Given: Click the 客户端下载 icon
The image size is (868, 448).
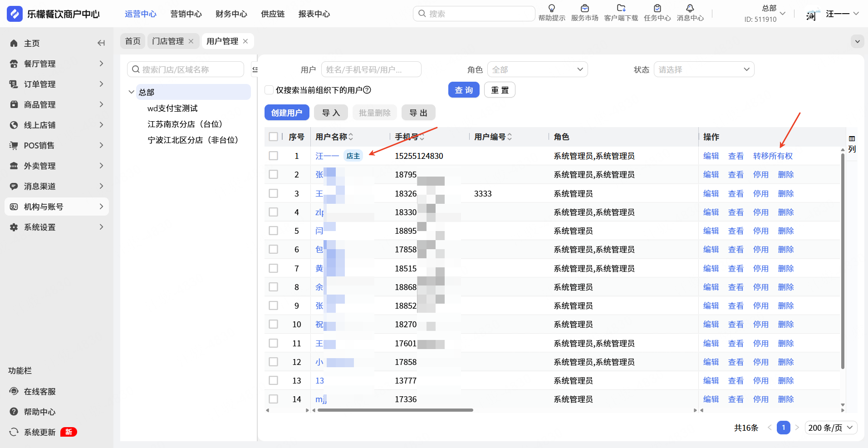Looking at the screenshot, I should tap(621, 9).
